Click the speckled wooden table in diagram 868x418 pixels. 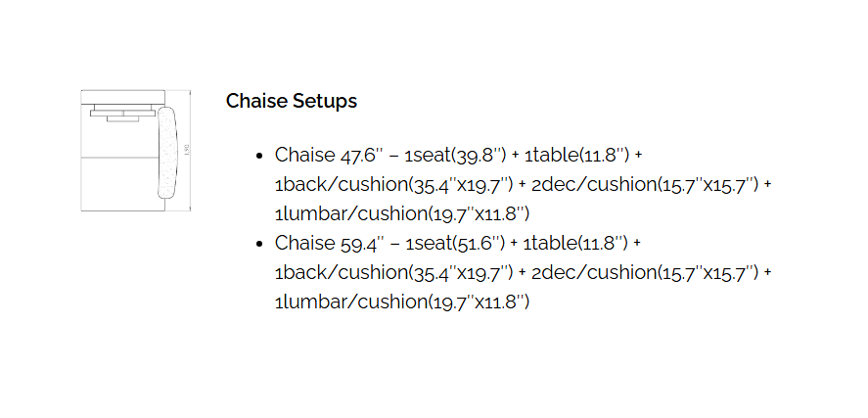(167, 153)
